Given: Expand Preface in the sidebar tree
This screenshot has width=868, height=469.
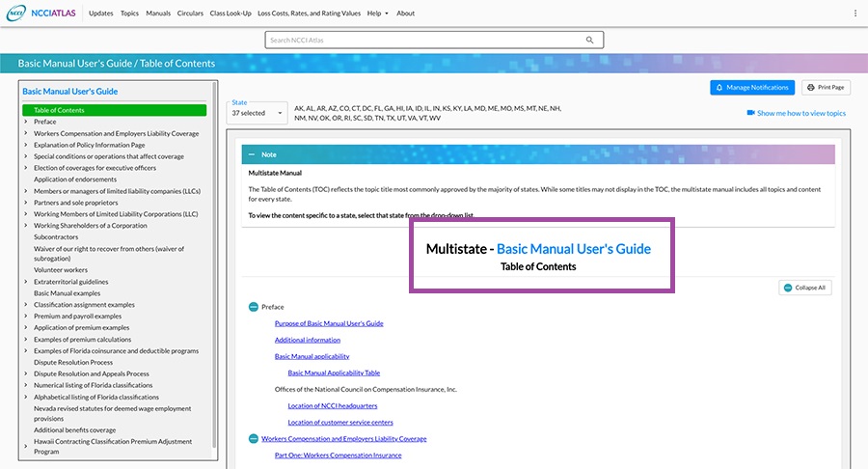Looking at the screenshot, I should tap(25, 122).
